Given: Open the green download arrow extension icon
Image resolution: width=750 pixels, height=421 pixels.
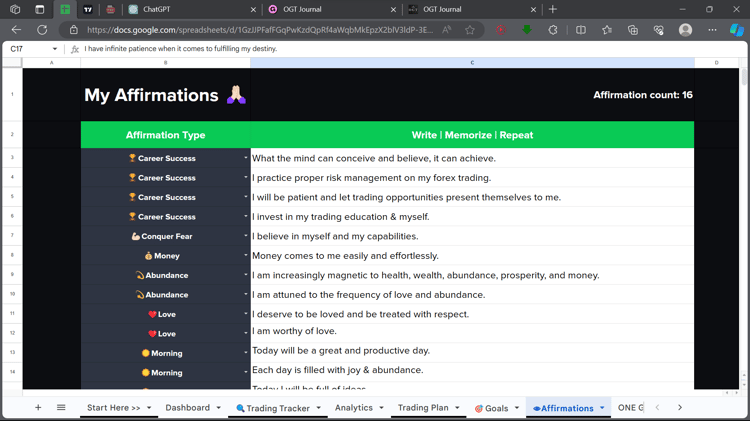Looking at the screenshot, I should click(x=527, y=30).
